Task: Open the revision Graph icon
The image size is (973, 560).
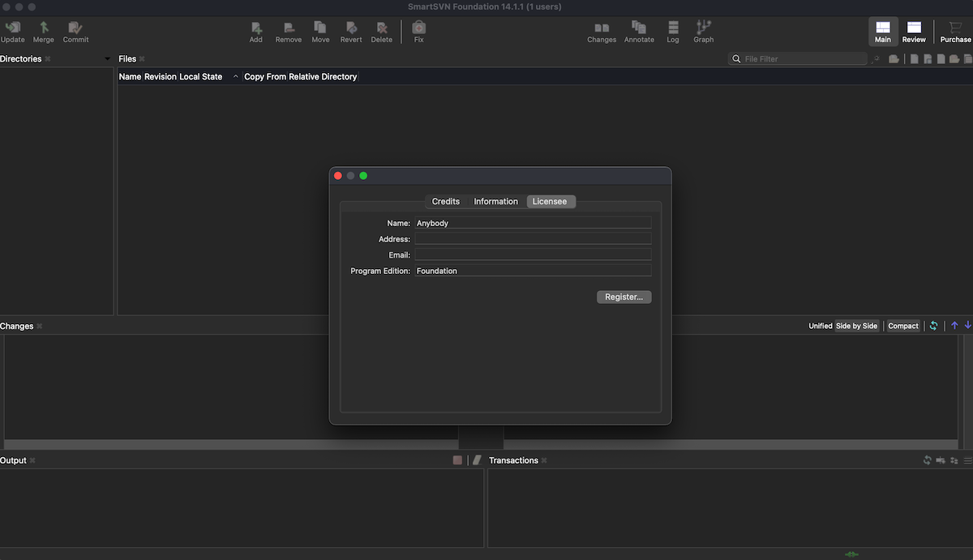Action: pos(704,31)
